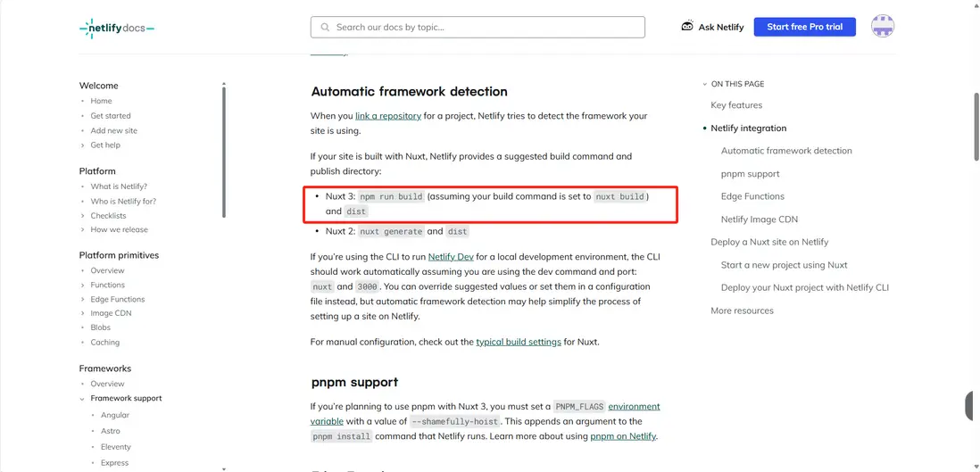Click the tab on the right window edge
980x472 pixels.
click(971, 405)
